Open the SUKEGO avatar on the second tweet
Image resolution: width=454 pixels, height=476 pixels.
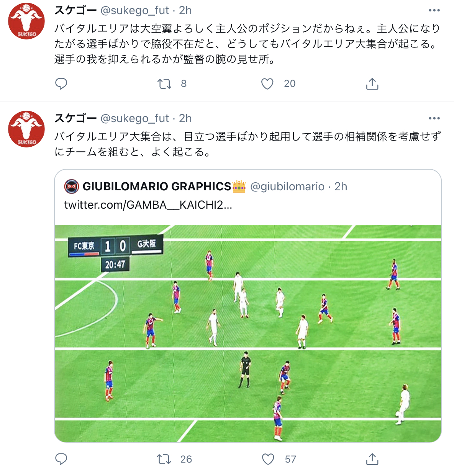click(x=27, y=129)
